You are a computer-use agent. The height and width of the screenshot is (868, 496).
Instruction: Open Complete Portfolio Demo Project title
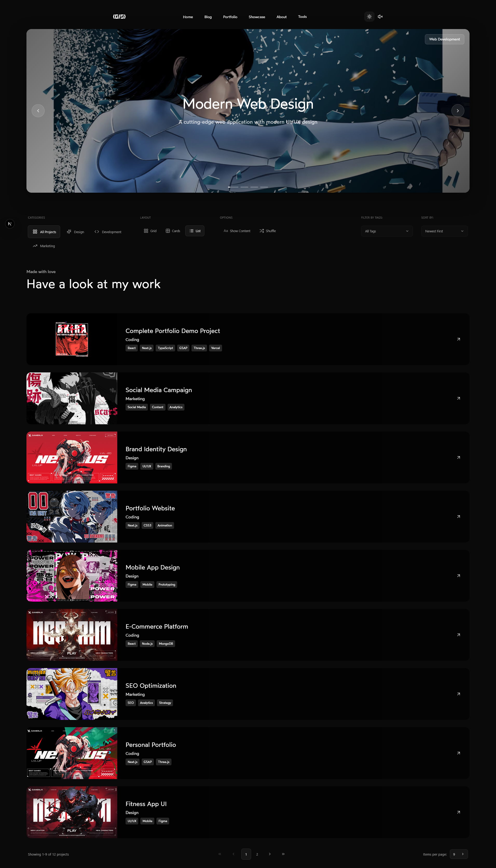click(x=172, y=331)
